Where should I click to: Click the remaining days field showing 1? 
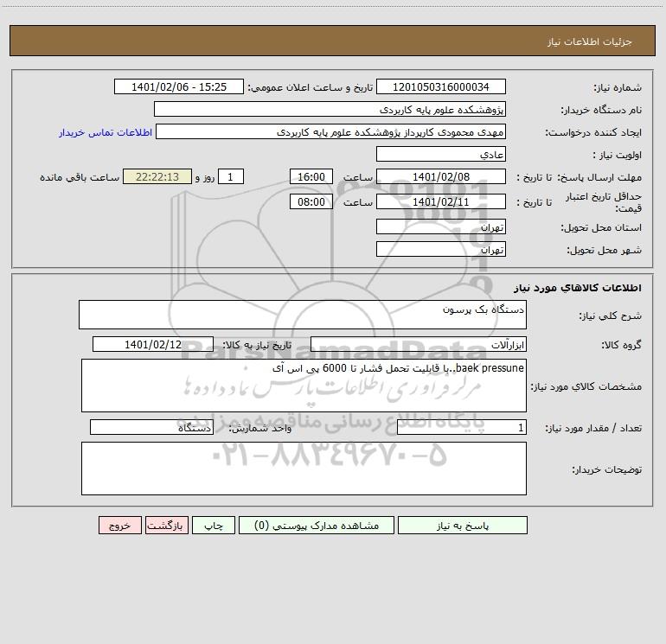231,176
